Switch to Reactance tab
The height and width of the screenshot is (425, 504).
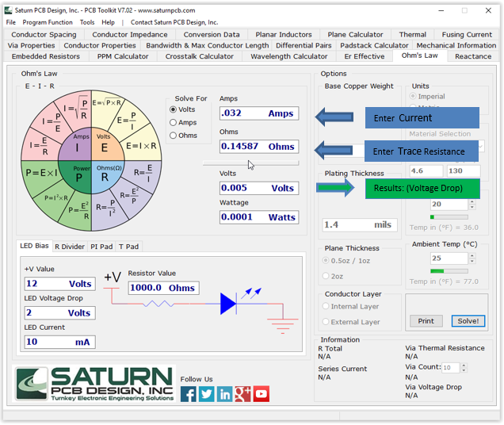(473, 56)
